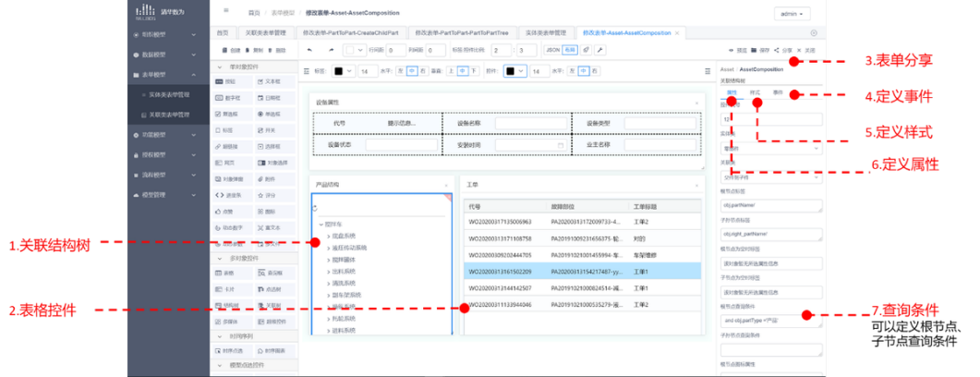Open the label (标签) black color swatch
Image resolution: width=980 pixels, height=377 pixels.
click(343, 71)
